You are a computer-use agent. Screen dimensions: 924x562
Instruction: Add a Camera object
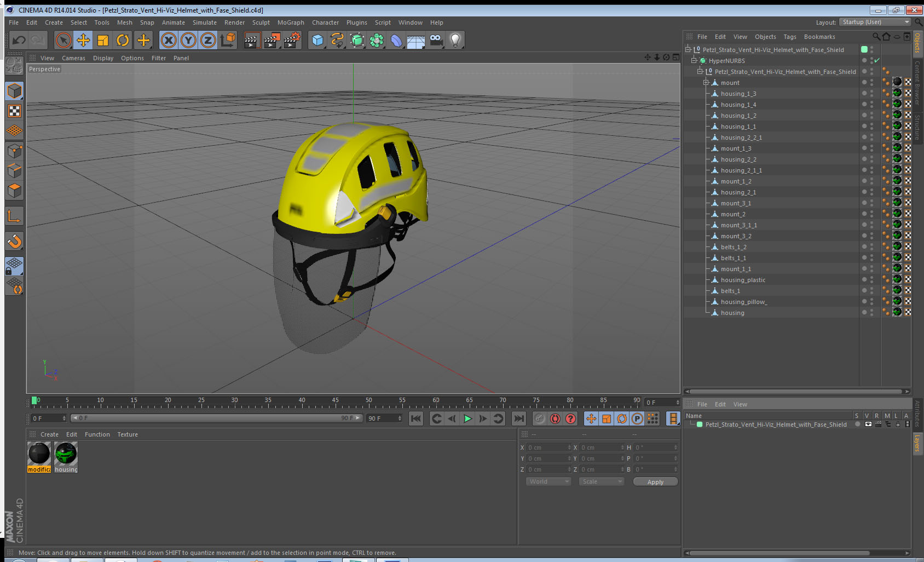(436, 40)
